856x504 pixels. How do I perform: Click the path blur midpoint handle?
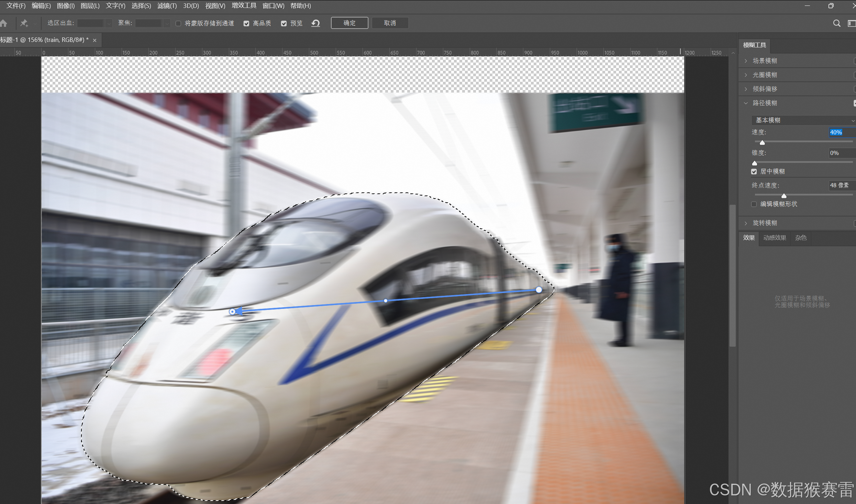pos(386,301)
